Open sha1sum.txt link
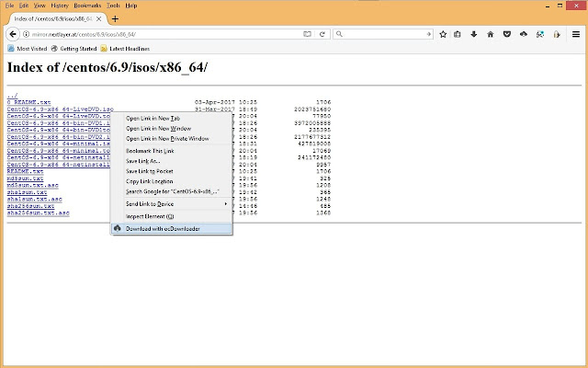This screenshot has width=588, height=368. (27, 192)
